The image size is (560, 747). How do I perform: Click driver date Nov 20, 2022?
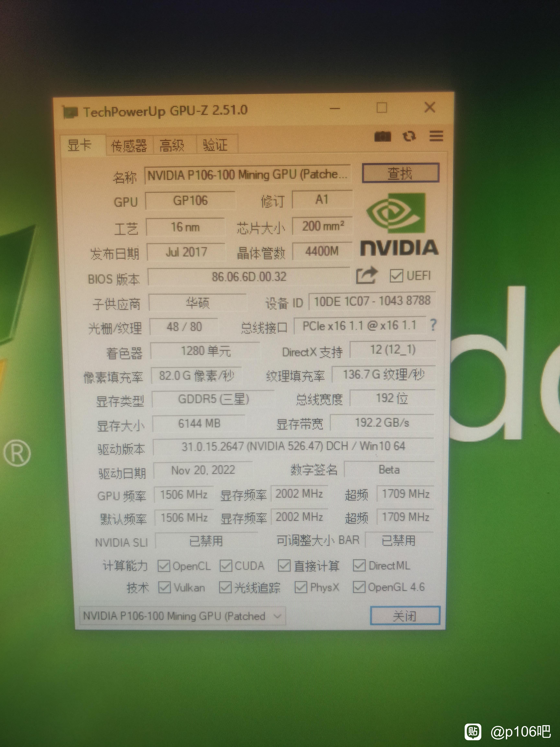[203, 470]
